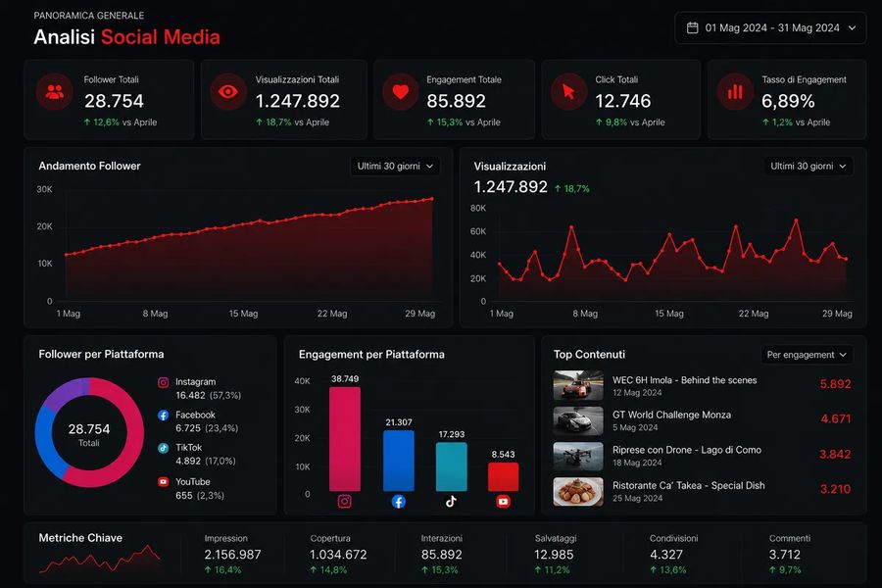Viewport: 882px width, 588px height.
Task: Click the Top Contenuti panel title
Action: pos(589,355)
